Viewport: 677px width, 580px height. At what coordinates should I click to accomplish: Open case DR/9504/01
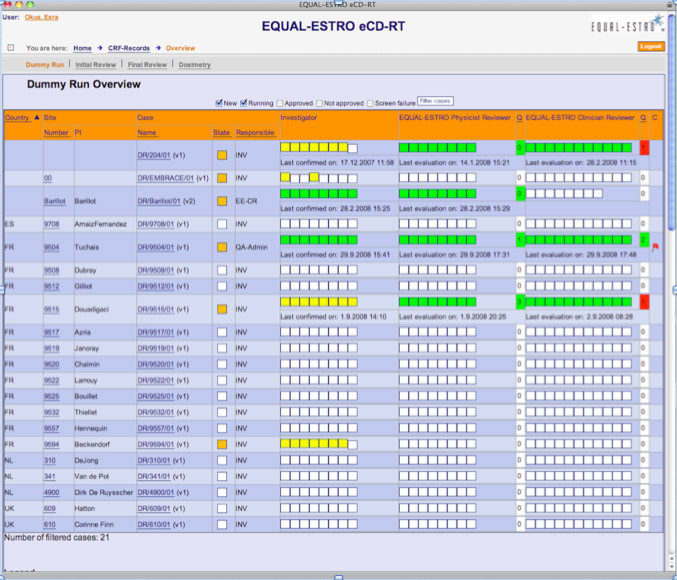point(155,247)
